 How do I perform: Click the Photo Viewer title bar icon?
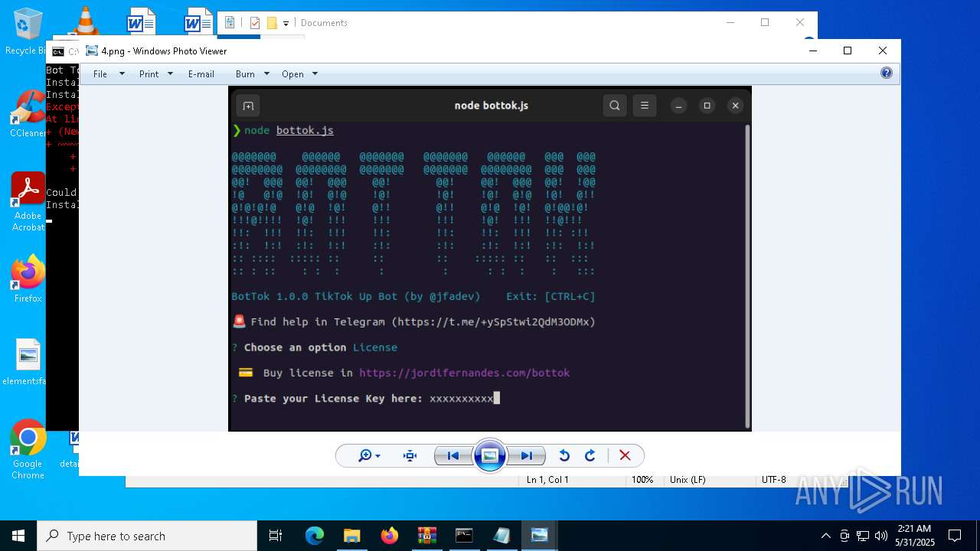(92, 51)
